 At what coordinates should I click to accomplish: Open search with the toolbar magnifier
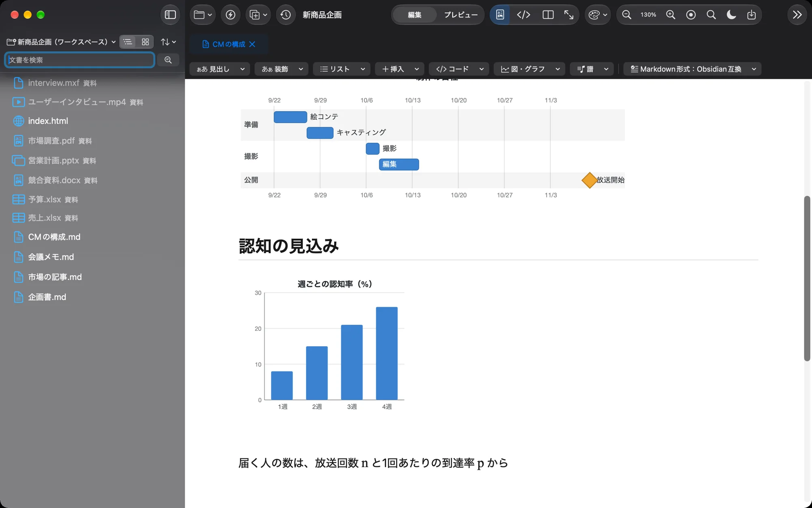pos(711,15)
